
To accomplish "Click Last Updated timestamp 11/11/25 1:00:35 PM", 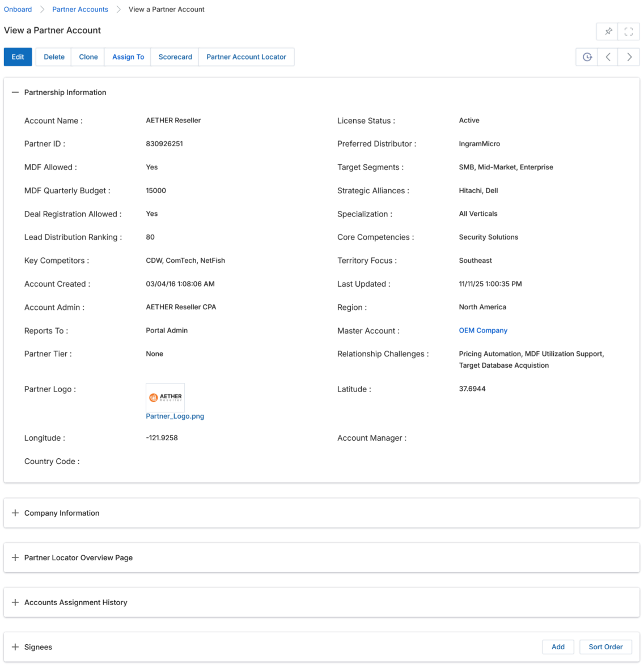I will coord(490,284).
